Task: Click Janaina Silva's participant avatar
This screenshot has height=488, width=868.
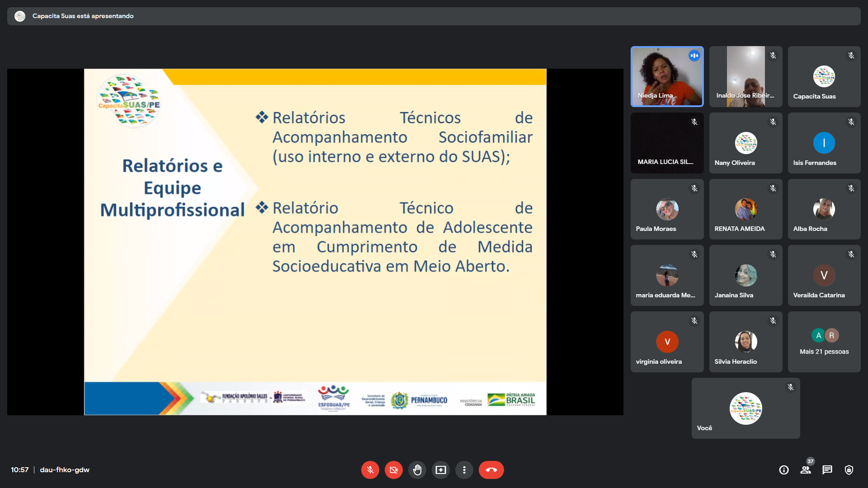Action: tap(745, 275)
